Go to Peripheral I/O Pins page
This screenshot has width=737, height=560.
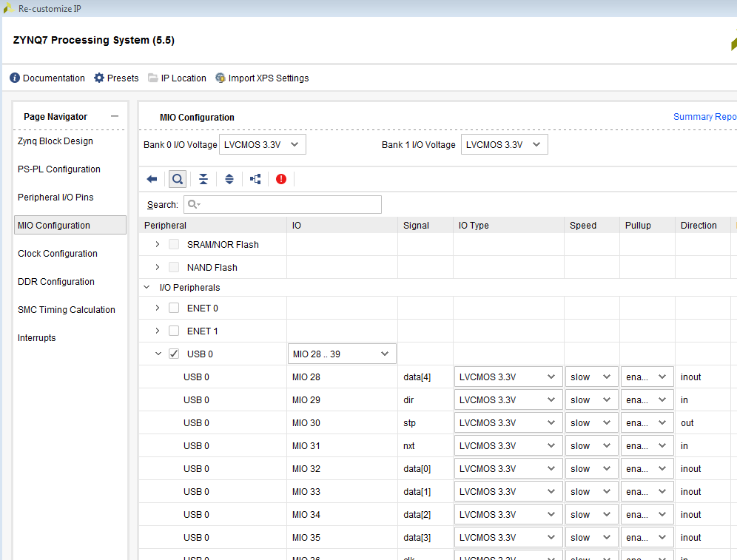(x=55, y=198)
